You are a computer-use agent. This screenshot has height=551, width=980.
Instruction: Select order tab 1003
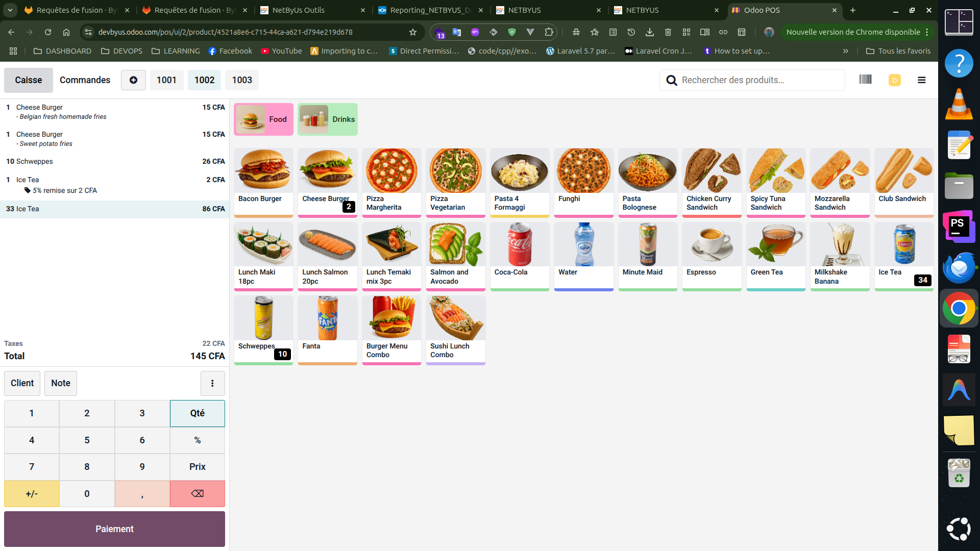[242, 80]
